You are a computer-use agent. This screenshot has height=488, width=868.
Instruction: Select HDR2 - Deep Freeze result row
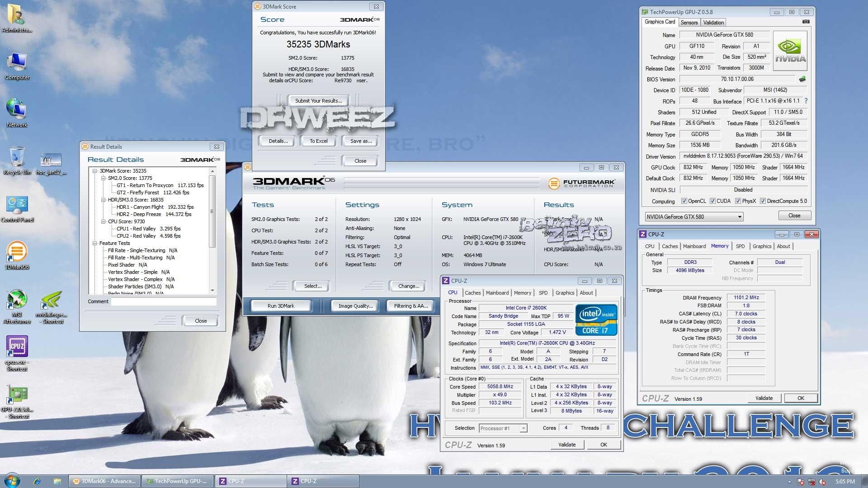pos(154,214)
